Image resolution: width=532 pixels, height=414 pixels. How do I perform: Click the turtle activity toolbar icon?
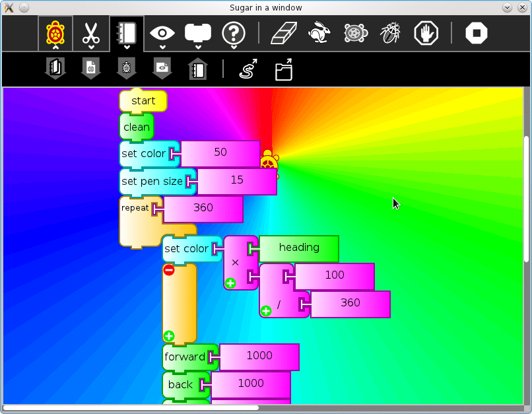point(55,33)
